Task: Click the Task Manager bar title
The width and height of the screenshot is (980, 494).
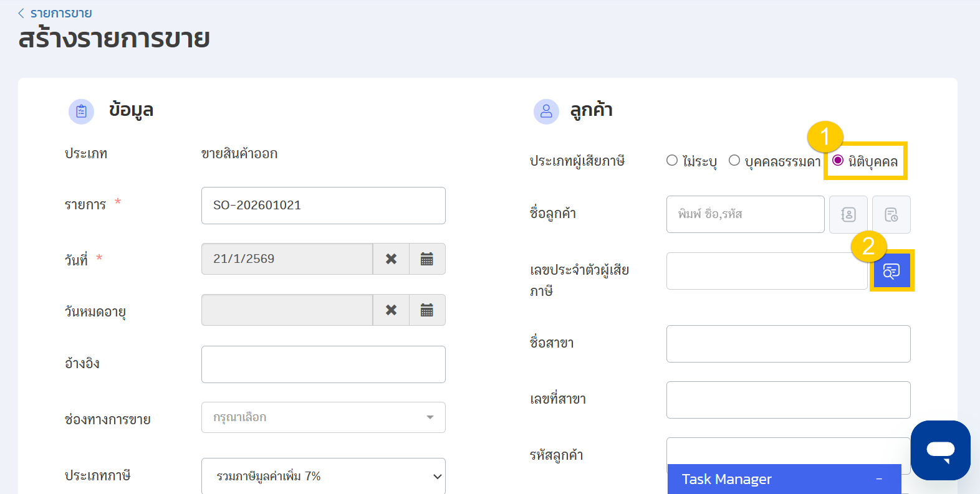Action: pyautogui.click(x=726, y=479)
